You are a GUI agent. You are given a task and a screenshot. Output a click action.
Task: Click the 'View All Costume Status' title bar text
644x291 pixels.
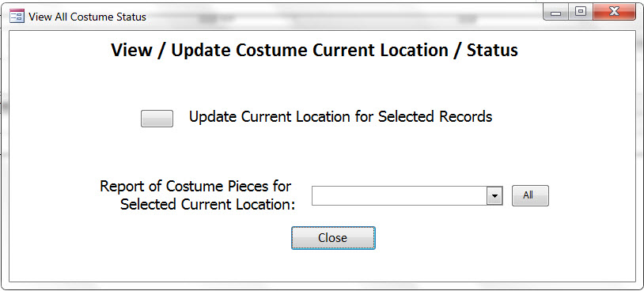(x=87, y=17)
